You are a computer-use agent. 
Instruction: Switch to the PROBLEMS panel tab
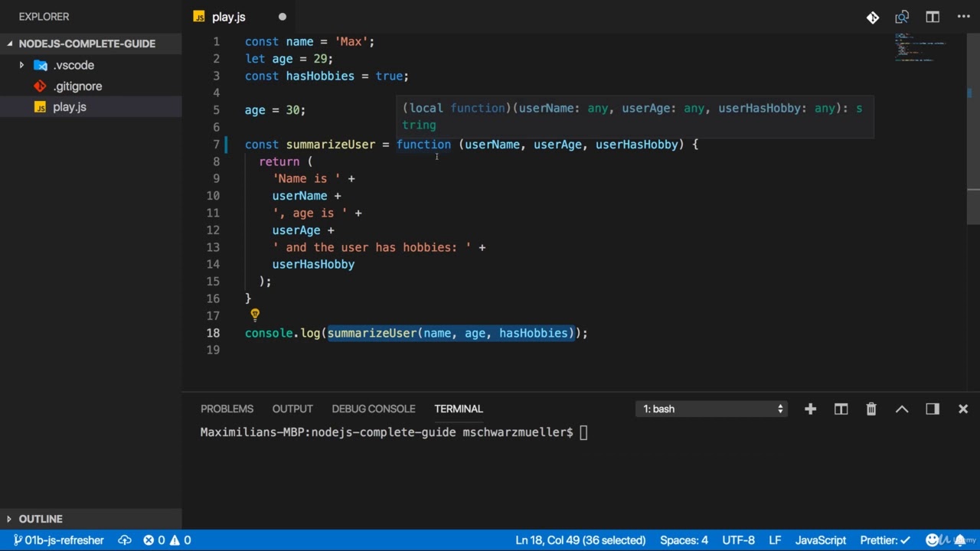point(227,409)
